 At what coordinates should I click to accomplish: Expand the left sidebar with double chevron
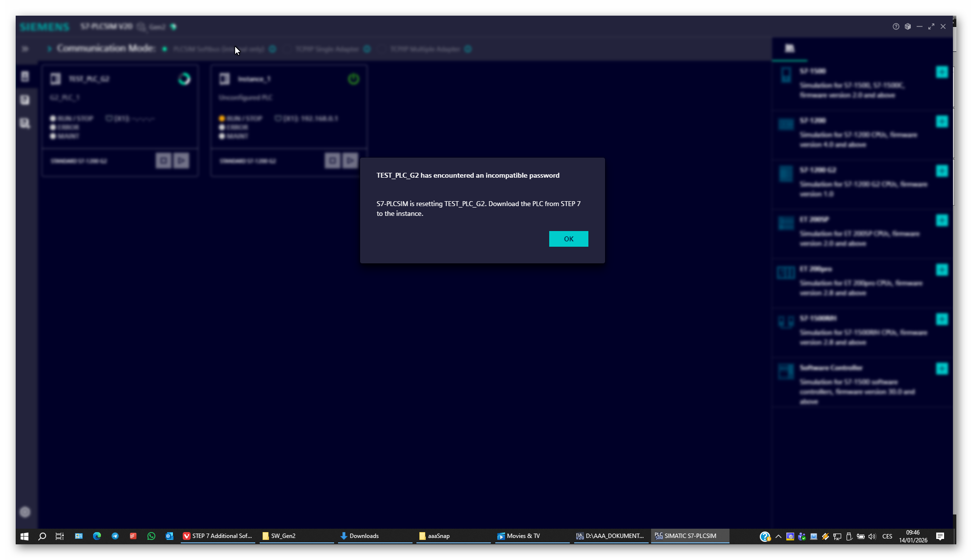click(25, 49)
